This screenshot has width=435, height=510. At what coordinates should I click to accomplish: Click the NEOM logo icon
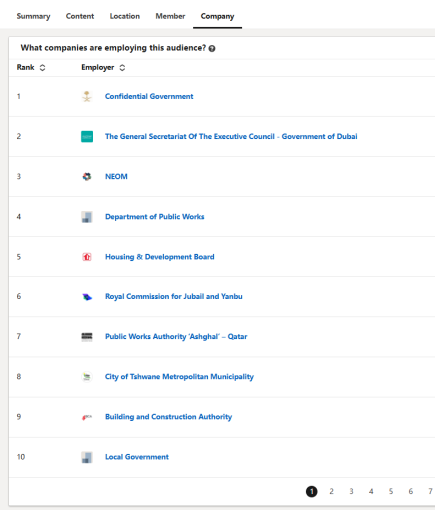tap(87, 176)
